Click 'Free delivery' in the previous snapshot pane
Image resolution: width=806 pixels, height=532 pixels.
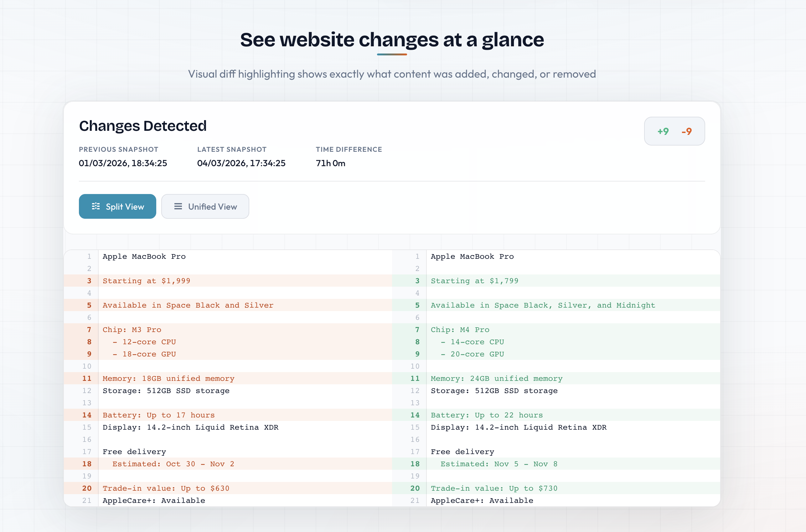134,452
